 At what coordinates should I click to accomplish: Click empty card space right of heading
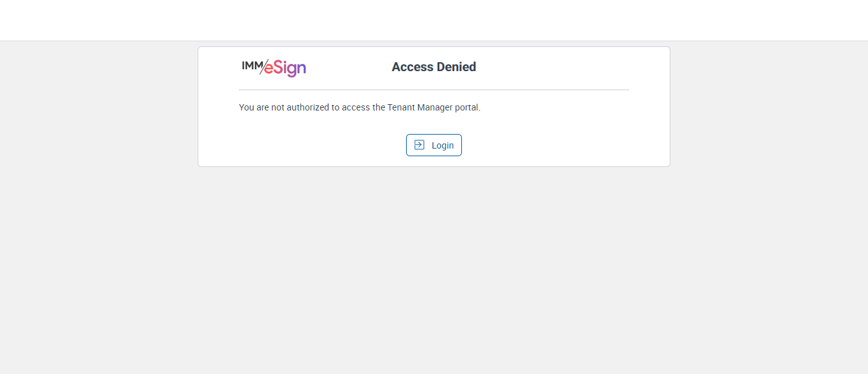(559, 67)
